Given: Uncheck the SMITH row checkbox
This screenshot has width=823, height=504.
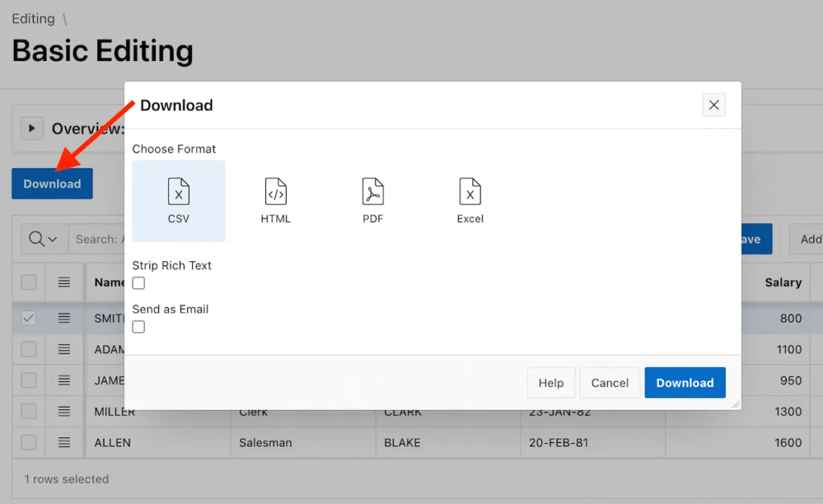Looking at the screenshot, I should pyautogui.click(x=29, y=318).
